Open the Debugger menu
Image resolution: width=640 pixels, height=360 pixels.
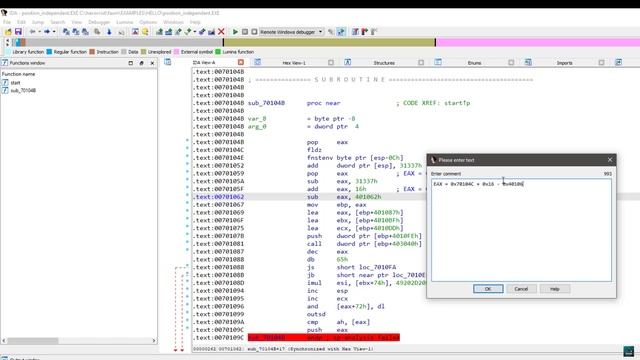(99, 22)
